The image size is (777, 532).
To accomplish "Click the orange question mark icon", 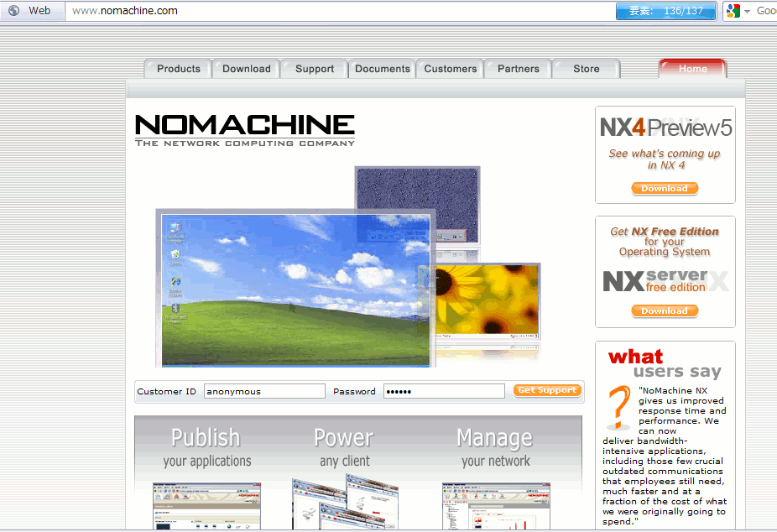I will pos(618,408).
